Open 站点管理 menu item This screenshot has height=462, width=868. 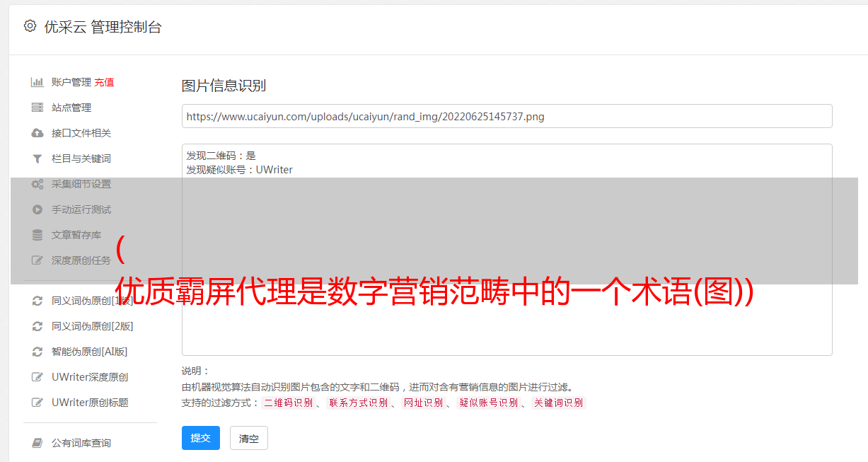(x=71, y=108)
